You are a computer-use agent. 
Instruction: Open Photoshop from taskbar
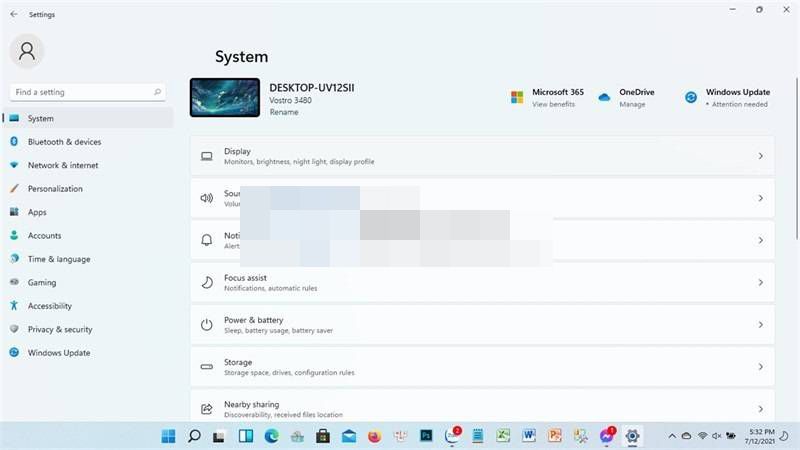click(426, 436)
